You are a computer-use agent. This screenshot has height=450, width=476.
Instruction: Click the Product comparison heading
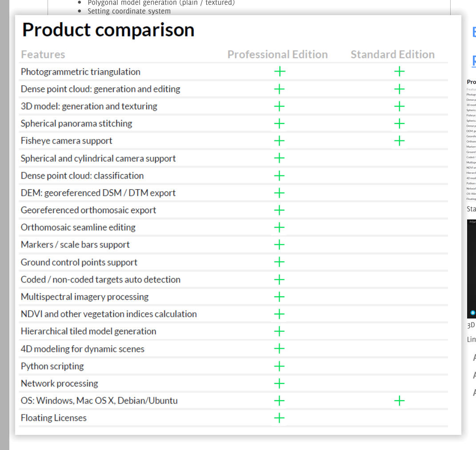[x=108, y=30]
